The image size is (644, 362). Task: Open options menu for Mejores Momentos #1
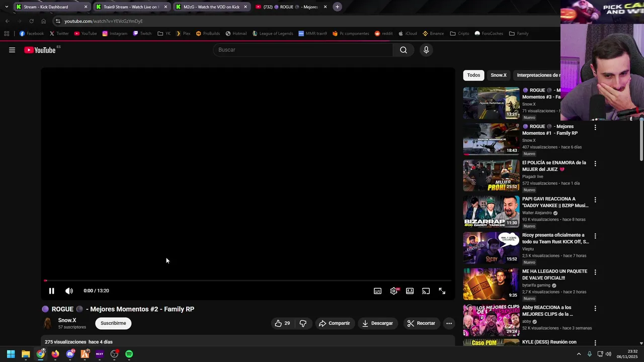pos(595,128)
